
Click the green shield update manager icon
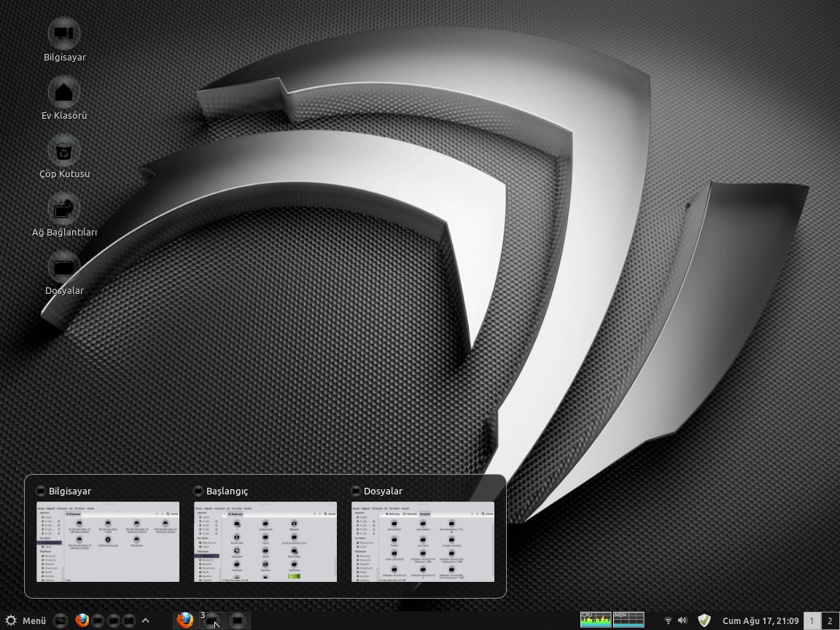click(704, 621)
